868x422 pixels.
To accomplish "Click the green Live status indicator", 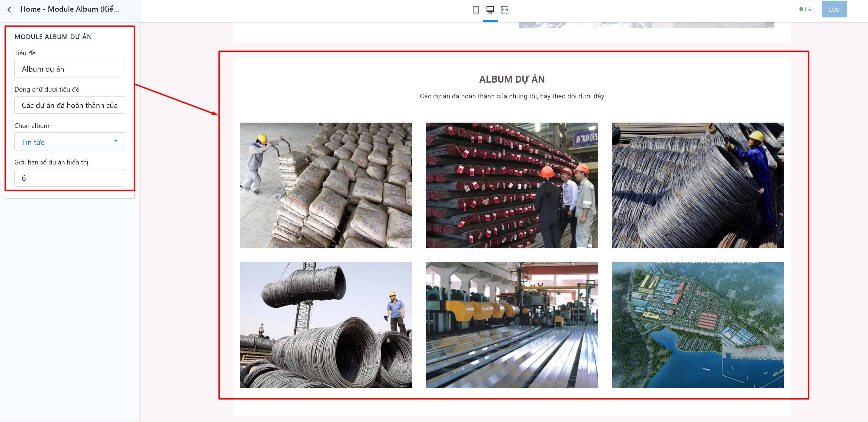I will [x=806, y=10].
